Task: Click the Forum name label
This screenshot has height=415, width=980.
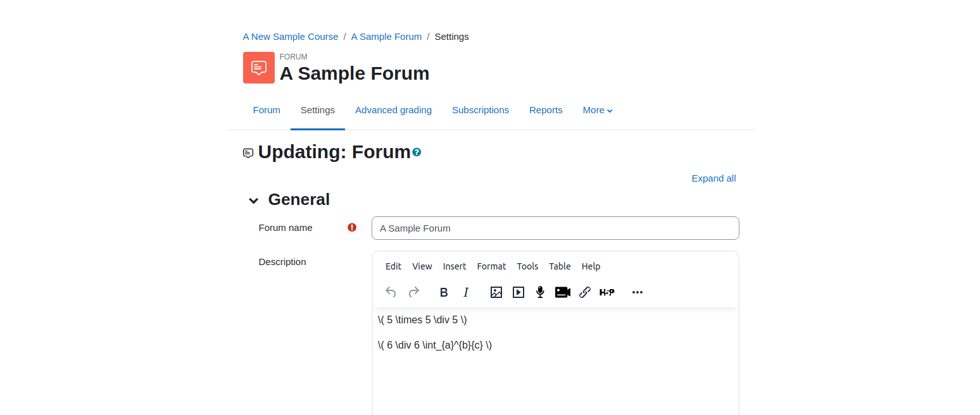Action: [286, 228]
